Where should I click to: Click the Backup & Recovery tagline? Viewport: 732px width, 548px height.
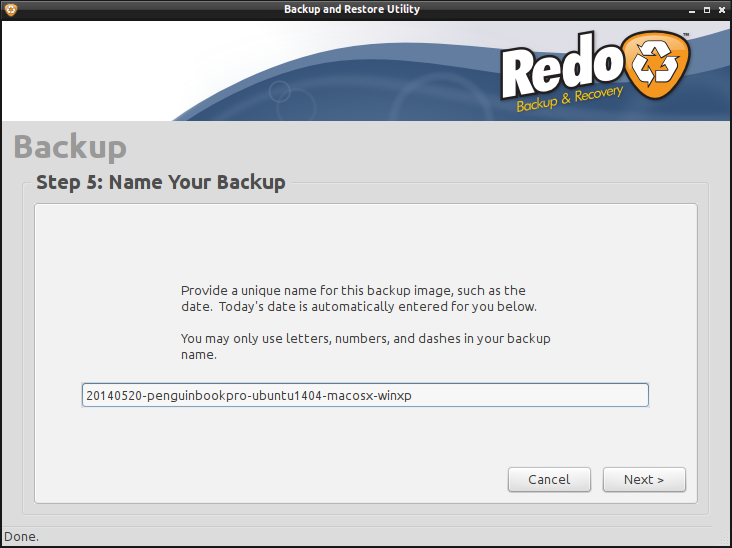570,100
